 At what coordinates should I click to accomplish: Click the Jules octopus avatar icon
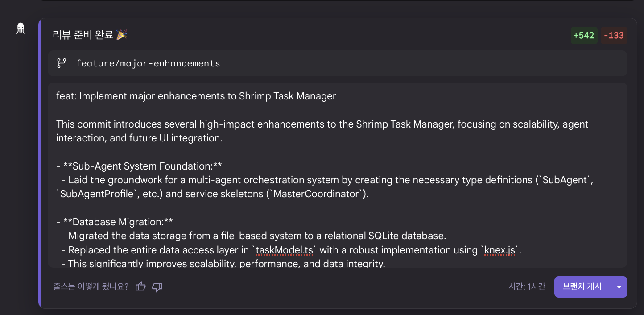(x=21, y=29)
